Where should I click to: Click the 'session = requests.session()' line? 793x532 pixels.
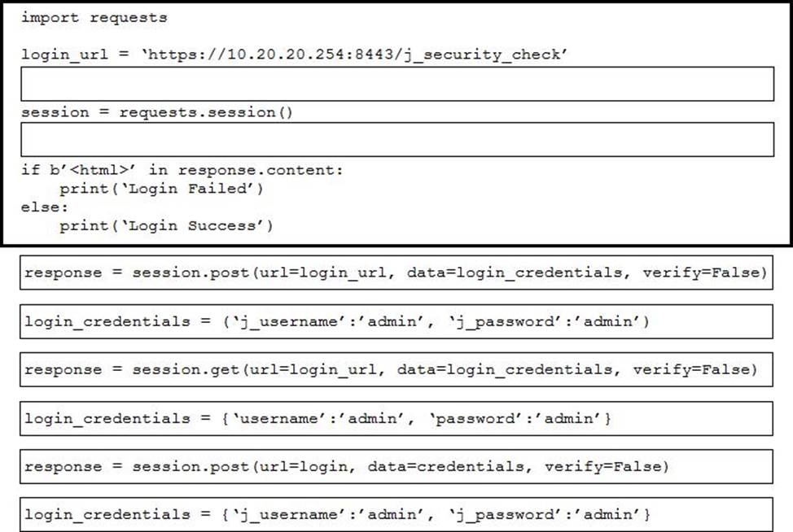(x=156, y=112)
